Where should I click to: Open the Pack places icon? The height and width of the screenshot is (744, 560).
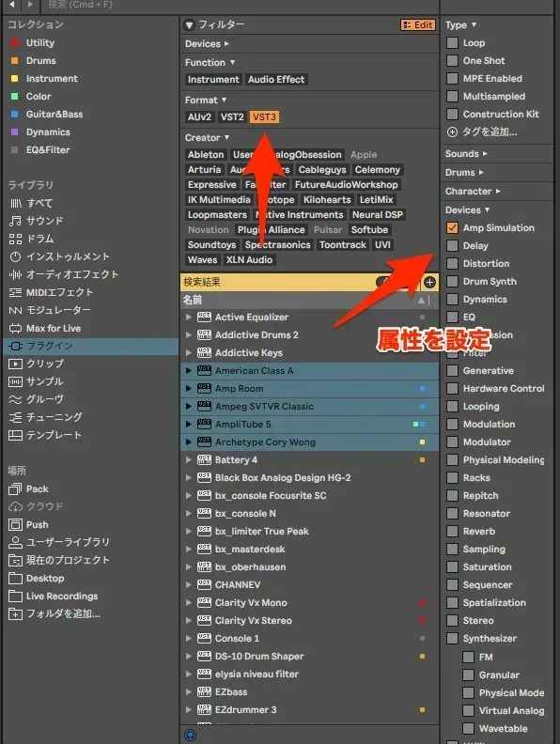[x=15, y=488]
